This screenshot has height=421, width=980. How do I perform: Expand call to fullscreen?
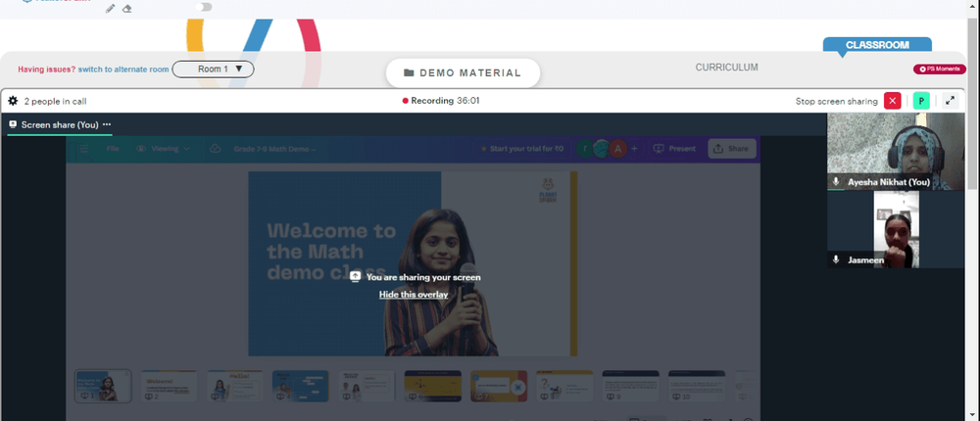tap(950, 101)
